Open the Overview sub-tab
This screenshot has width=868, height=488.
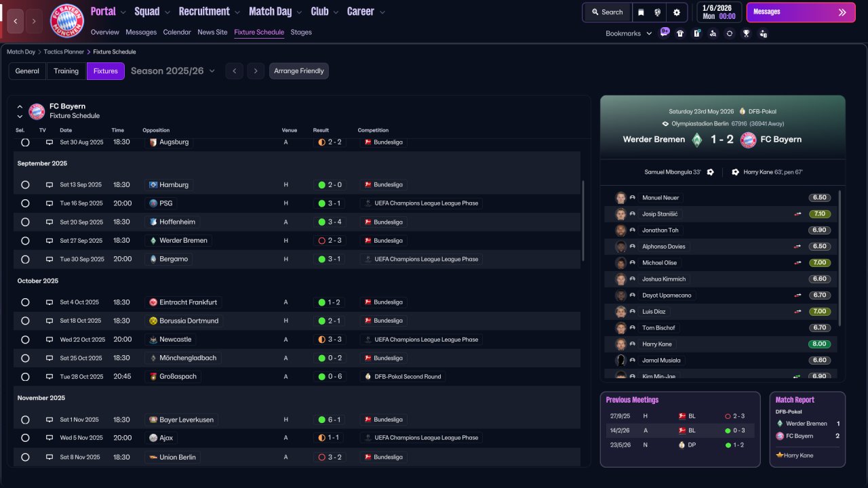pos(104,32)
